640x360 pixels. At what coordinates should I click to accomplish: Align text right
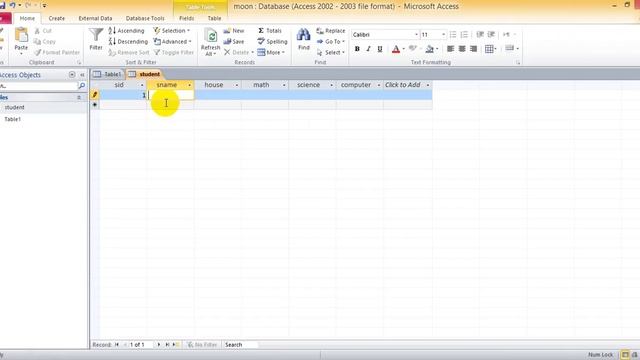coord(473,49)
